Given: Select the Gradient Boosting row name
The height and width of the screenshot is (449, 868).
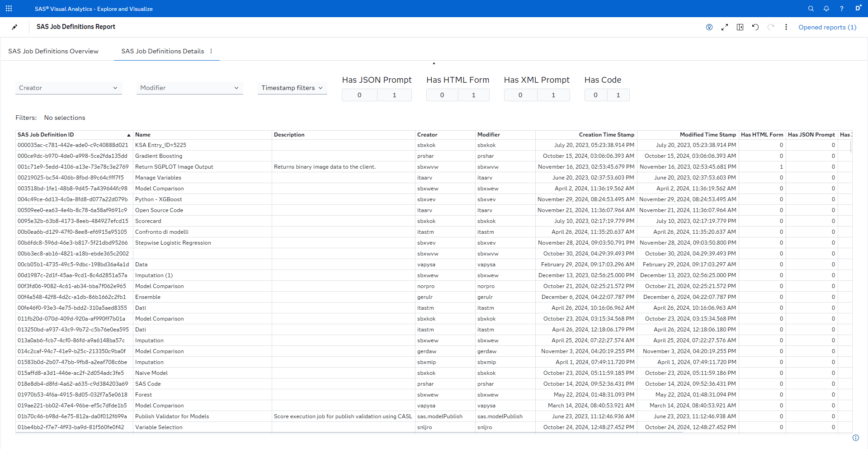Looking at the screenshot, I should click(x=159, y=156).
